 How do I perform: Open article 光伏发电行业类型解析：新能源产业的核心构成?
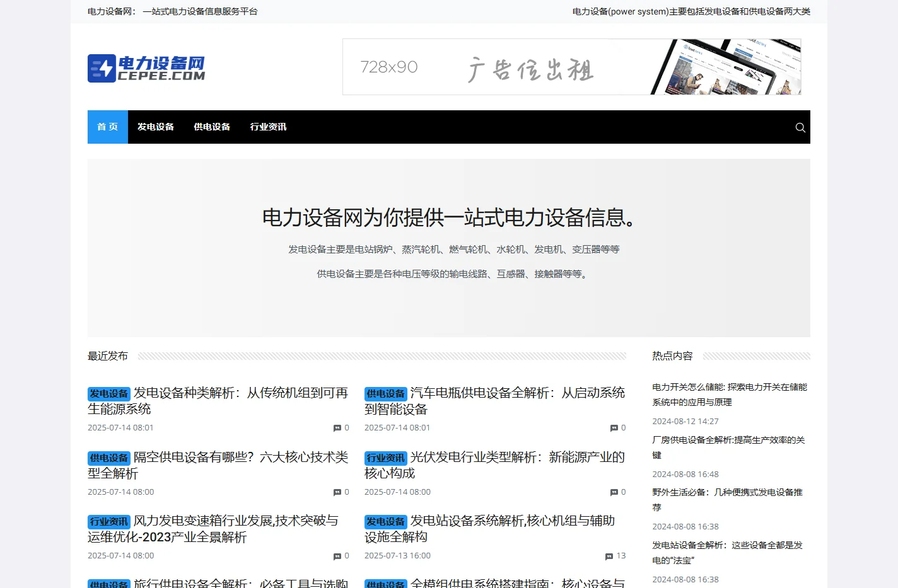(x=494, y=465)
